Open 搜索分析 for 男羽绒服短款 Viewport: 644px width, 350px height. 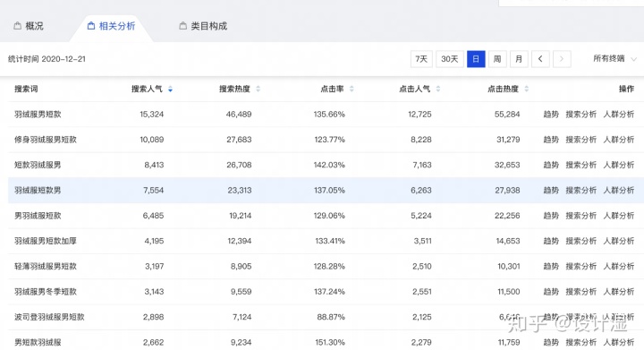[x=581, y=216]
